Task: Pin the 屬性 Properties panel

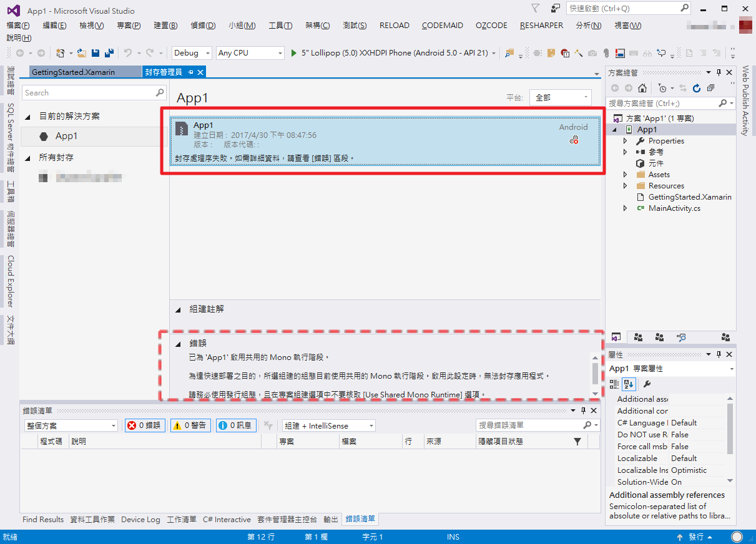Action: point(719,354)
